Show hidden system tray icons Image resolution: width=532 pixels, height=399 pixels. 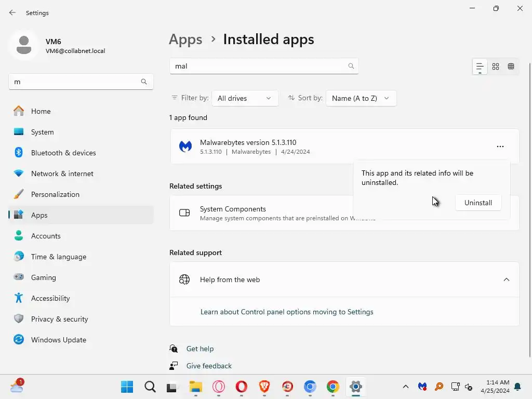tap(405, 387)
